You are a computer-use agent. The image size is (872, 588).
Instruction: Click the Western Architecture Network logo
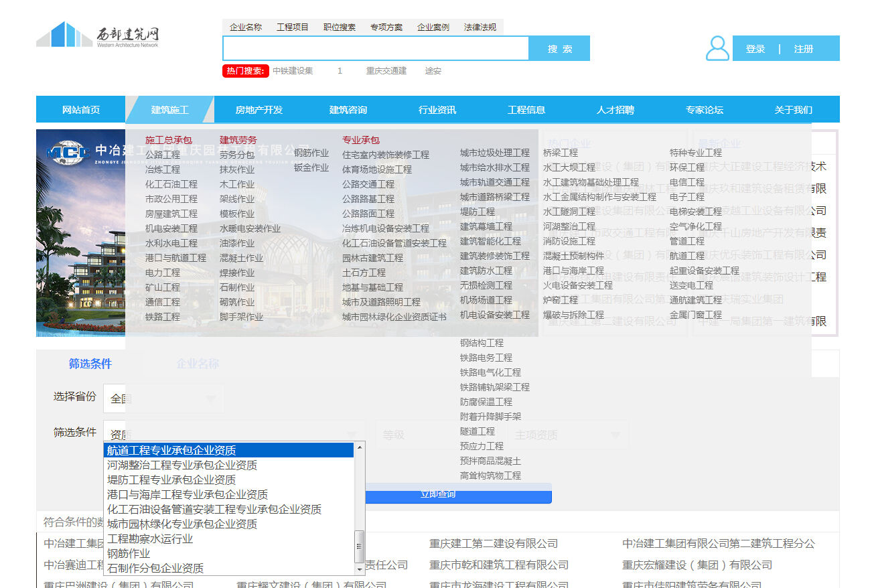point(98,34)
